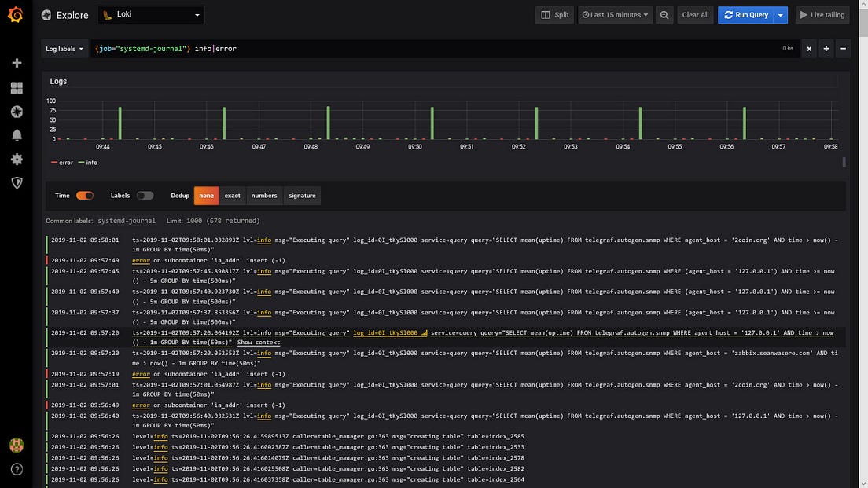Open the Alerting bell icon
The image size is (868, 488).
[x=17, y=135]
